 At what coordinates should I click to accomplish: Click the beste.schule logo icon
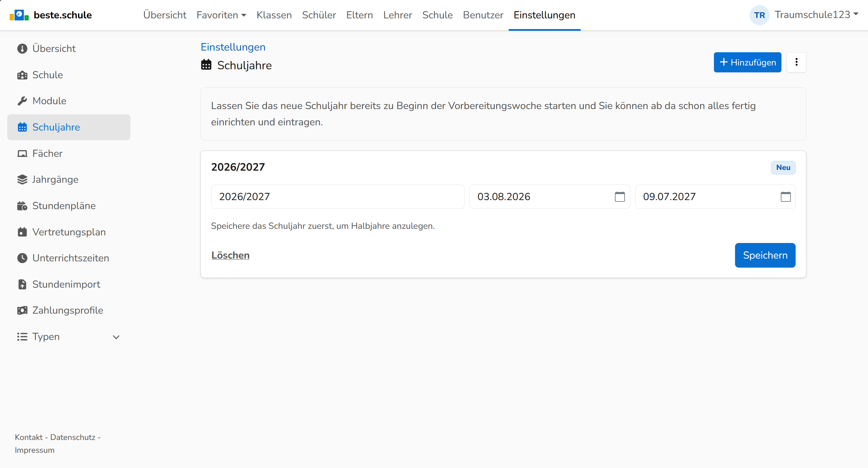19,15
